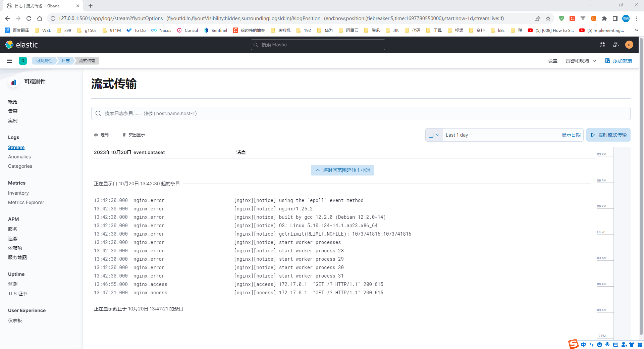Start live streaming with 实时流式传输 button
644x349 pixels.
click(x=608, y=135)
